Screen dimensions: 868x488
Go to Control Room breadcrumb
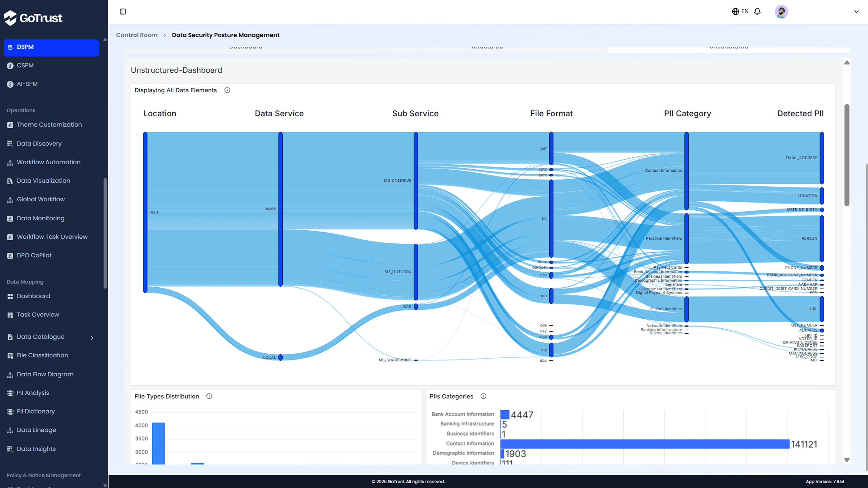136,35
